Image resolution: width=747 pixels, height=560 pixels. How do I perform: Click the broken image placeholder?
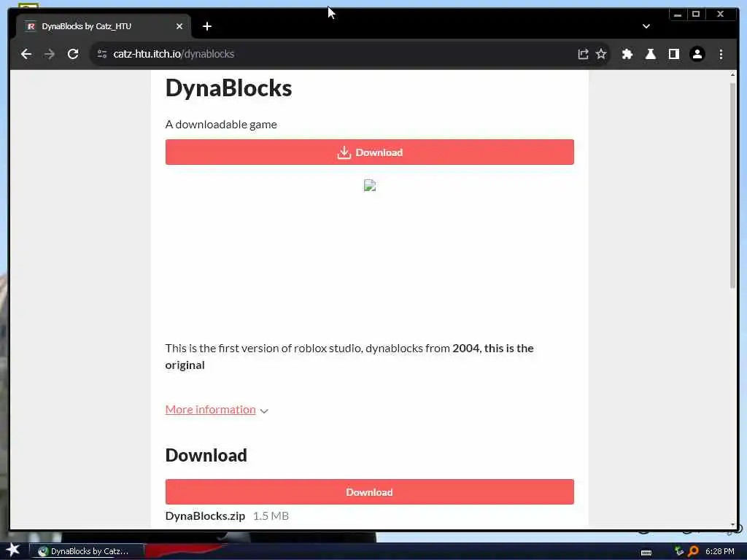370,185
